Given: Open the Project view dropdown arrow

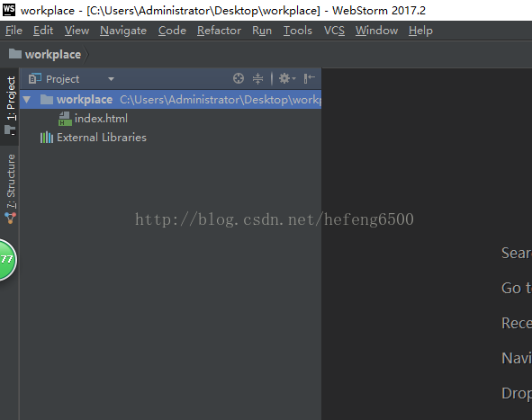Looking at the screenshot, I should click(111, 79).
